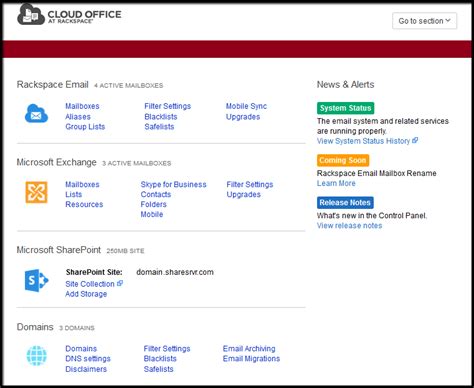Screen dimensions: 474x388
Task: Open Email Migrations link
Action: (x=251, y=359)
